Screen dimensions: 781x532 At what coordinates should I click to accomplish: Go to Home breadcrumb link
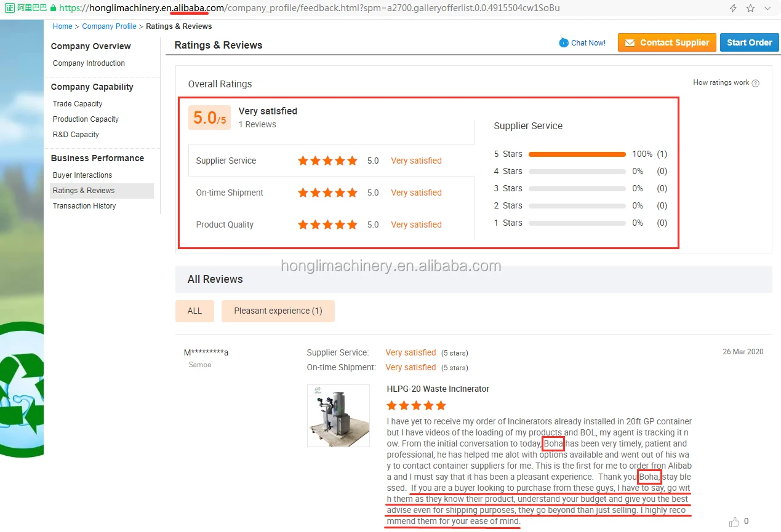pyautogui.click(x=62, y=26)
